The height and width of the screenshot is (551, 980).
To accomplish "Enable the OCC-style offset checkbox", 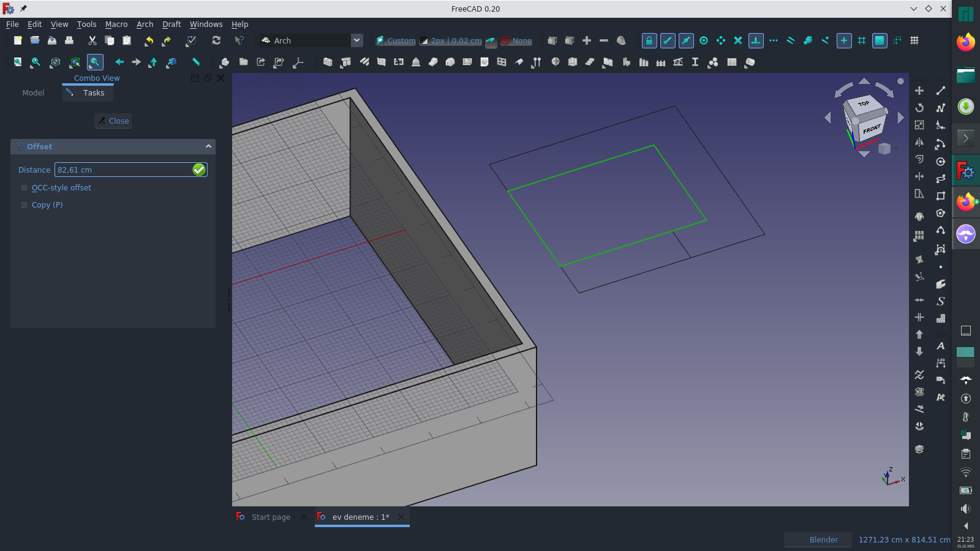I will [x=24, y=187].
